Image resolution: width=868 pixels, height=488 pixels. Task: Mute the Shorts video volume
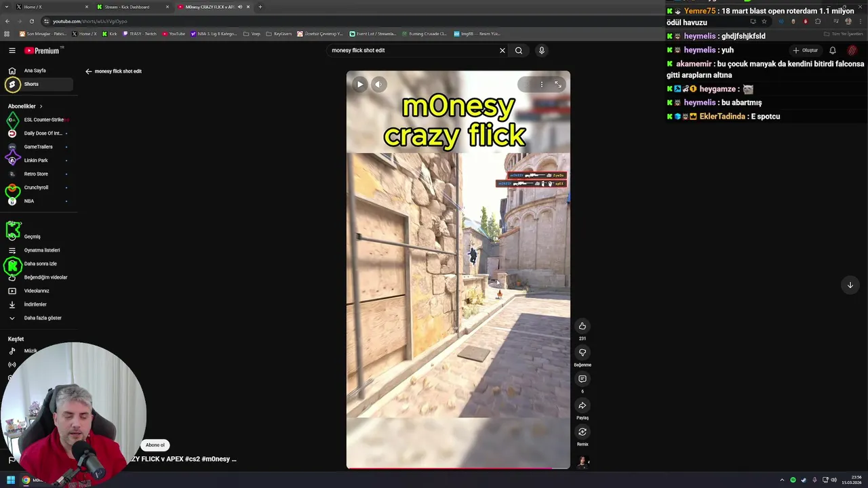(x=378, y=84)
